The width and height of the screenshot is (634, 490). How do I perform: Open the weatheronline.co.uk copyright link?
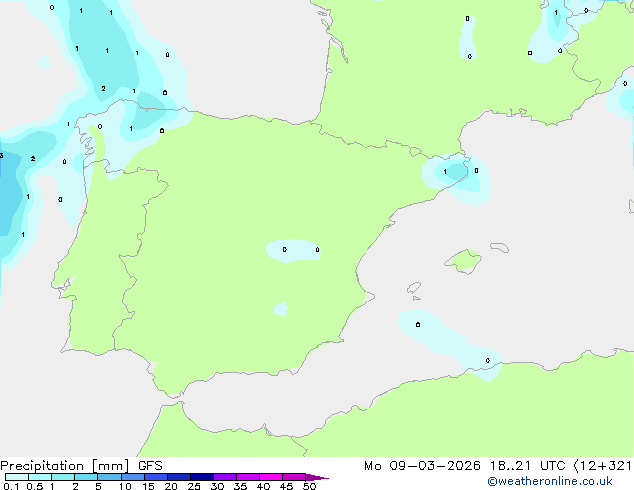pyautogui.click(x=549, y=481)
